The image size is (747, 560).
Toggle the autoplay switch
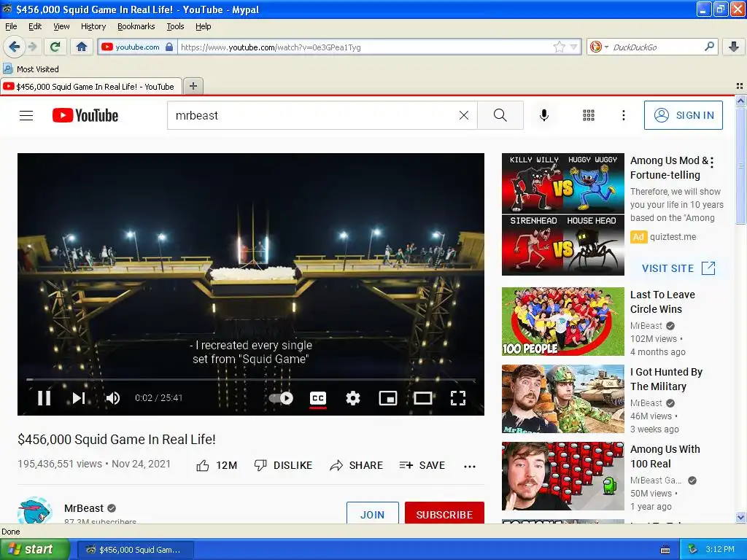click(x=281, y=398)
